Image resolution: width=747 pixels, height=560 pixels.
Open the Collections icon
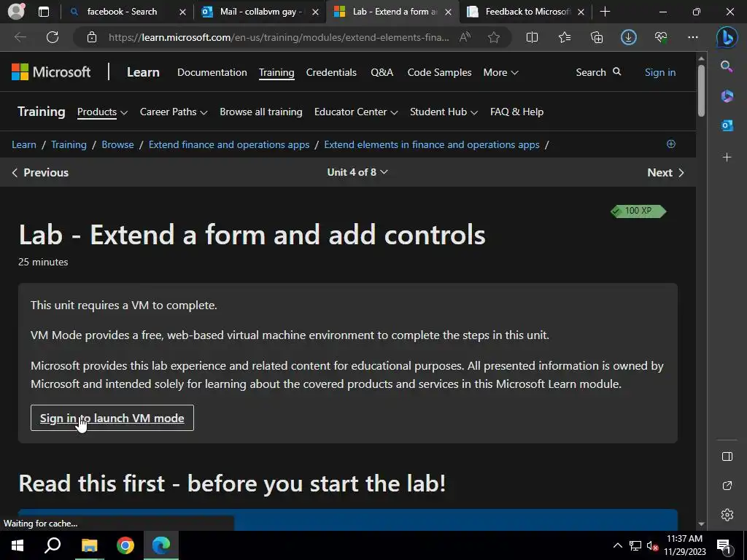597,37
